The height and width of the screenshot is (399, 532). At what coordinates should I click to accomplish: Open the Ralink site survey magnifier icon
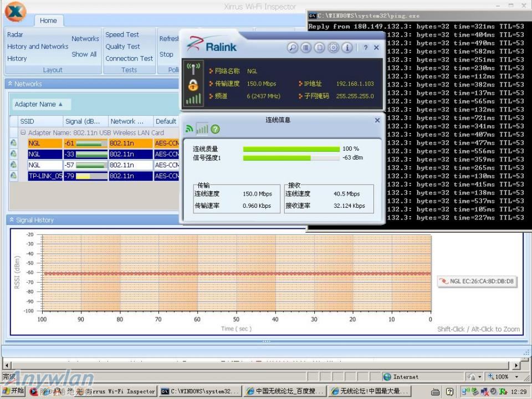(x=293, y=48)
